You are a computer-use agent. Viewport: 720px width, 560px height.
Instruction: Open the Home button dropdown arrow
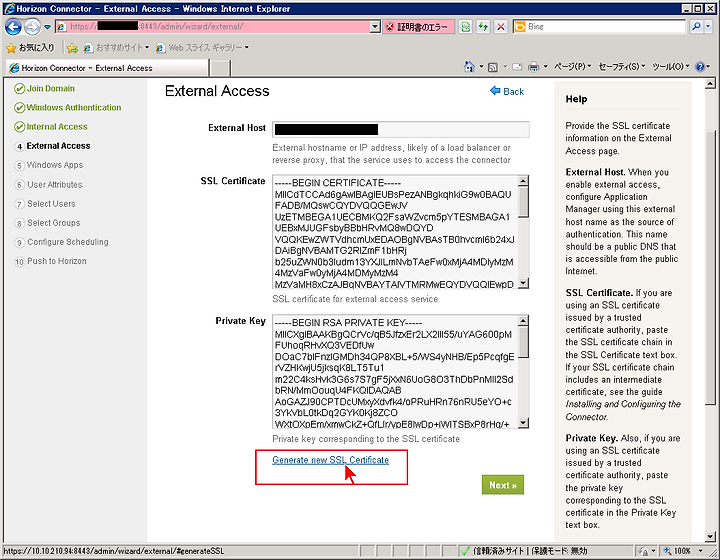tap(481, 67)
